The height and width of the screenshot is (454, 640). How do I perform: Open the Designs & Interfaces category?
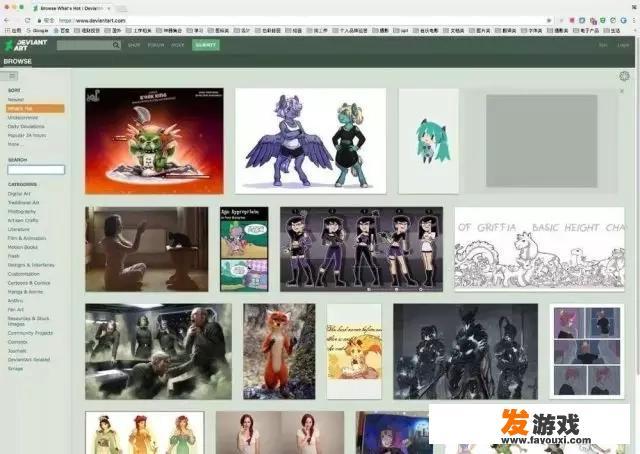tap(31, 265)
